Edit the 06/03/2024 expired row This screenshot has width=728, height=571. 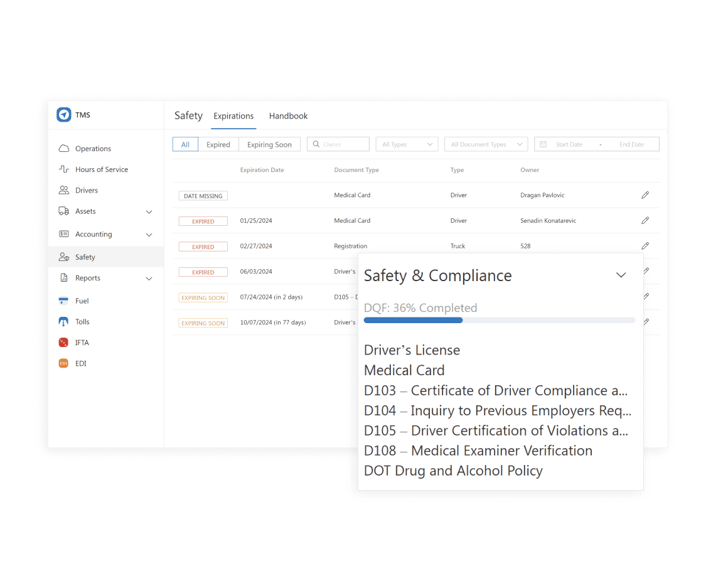pos(646,270)
